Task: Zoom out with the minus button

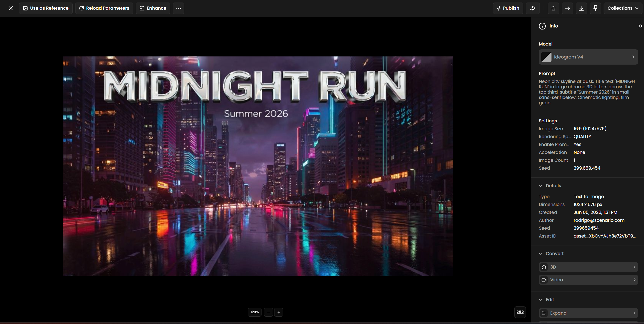Action: pos(269,312)
